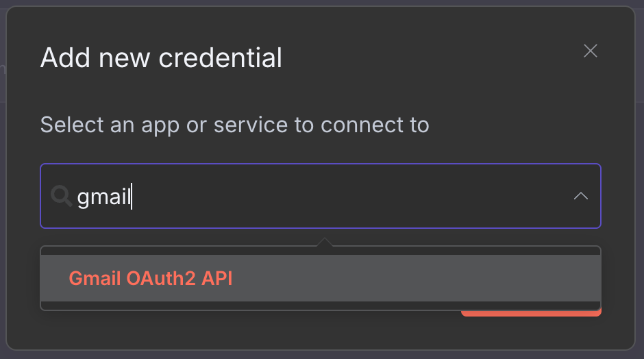Focus the search field containing gmail
The height and width of the screenshot is (359, 644).
coord(321,196)
